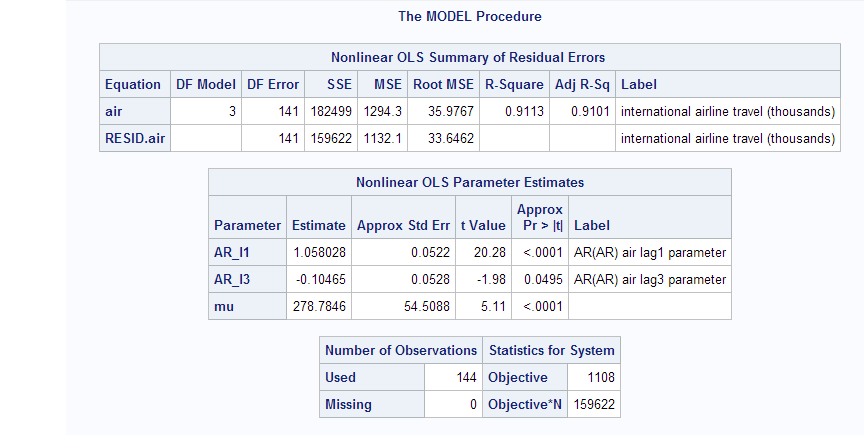The image size is (864, 435).
Task: Click 'Number of Observations' header
Action: [x=401, y=351]
